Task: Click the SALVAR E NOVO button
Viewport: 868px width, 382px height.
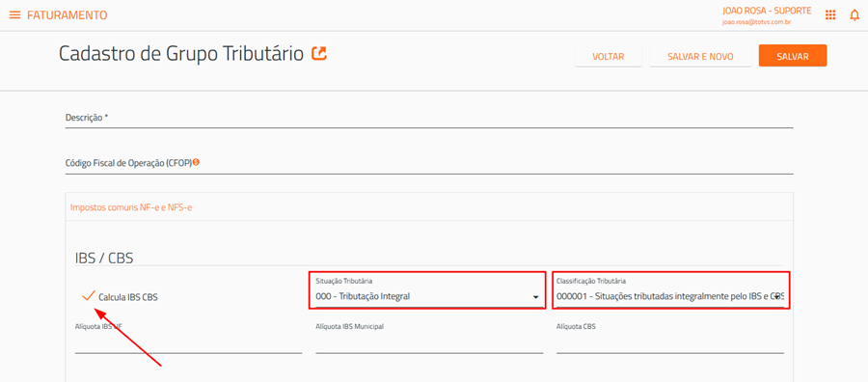Action: [x=700, y=57]
